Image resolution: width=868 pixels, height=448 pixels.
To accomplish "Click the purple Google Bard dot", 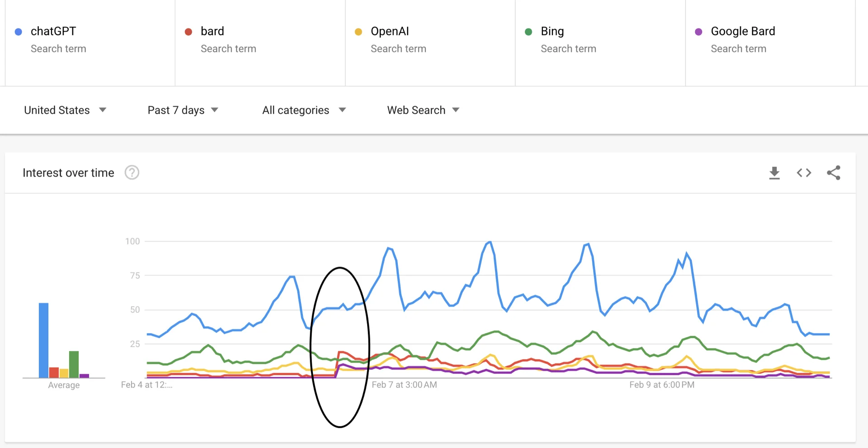I will (698, 32).
